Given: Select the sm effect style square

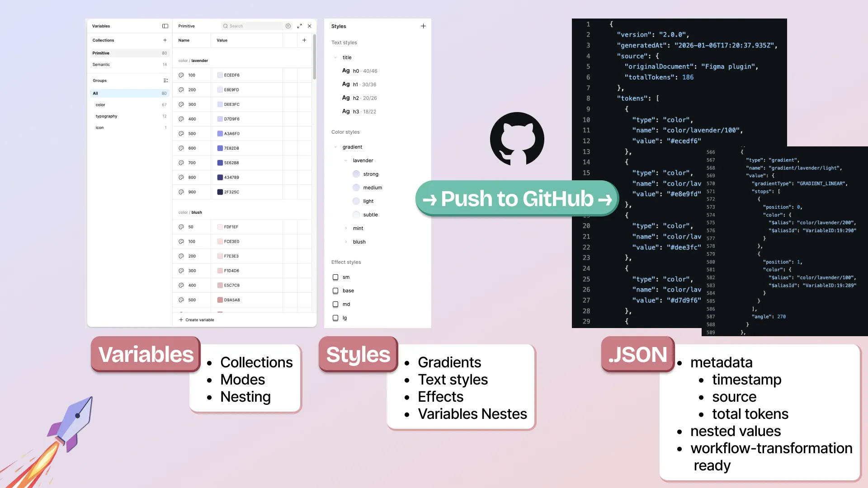Looking at the screenshot, I should [x=335, y=277].
